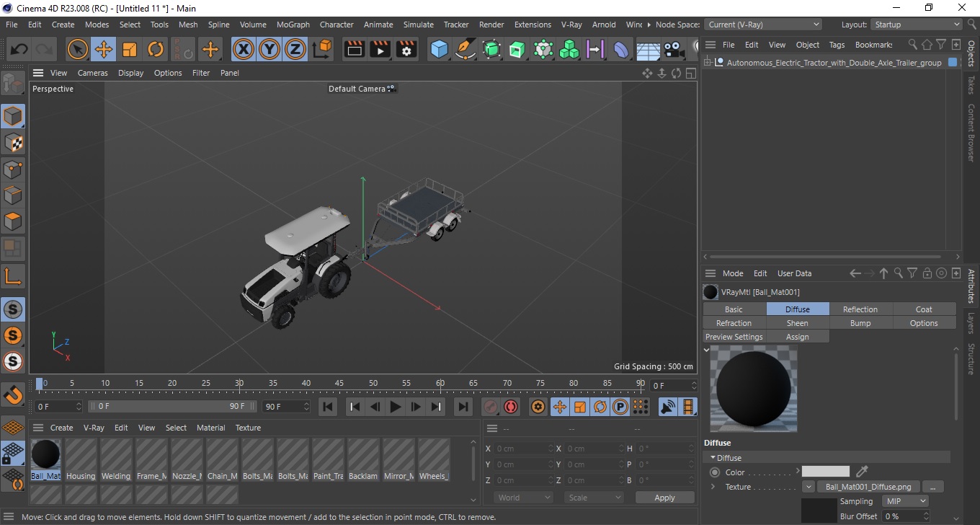This screenshot has height=525, width=980.
Task: Toggle the tractor group layer color square
Action: [x=953, y=63]
